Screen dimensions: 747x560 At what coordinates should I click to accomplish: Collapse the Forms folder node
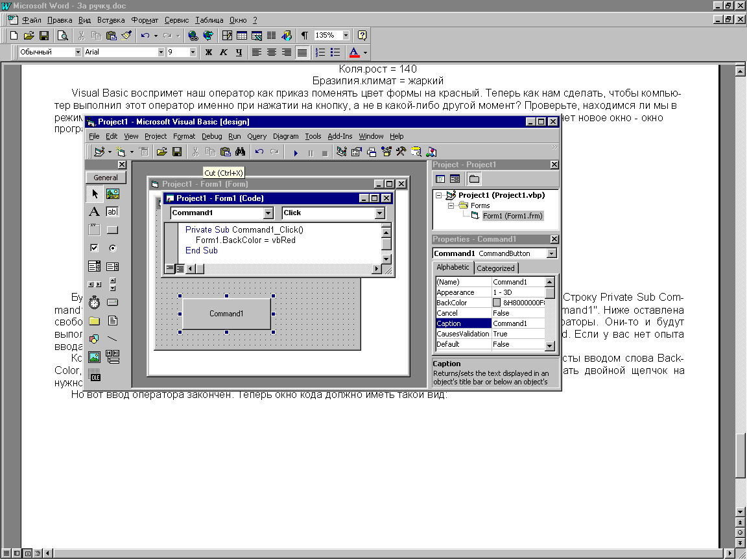click(x=450, y=205)
